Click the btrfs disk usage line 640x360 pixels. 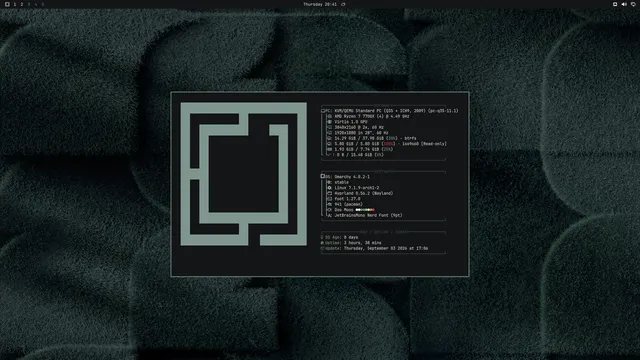coord(372,138)
